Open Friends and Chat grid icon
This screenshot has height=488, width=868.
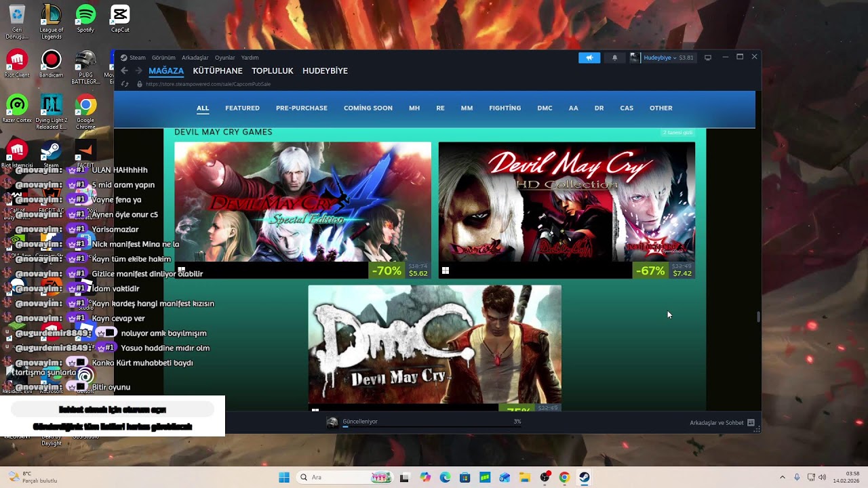pos(751,422)
